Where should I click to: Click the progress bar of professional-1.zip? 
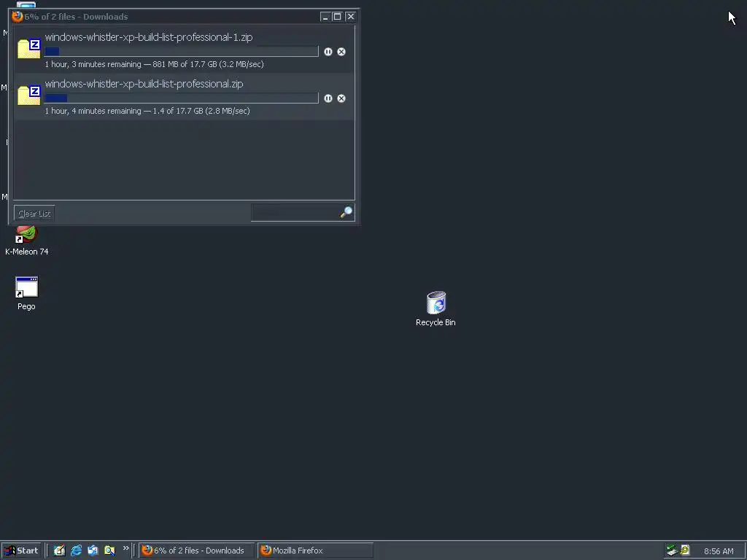pos(181,52)
